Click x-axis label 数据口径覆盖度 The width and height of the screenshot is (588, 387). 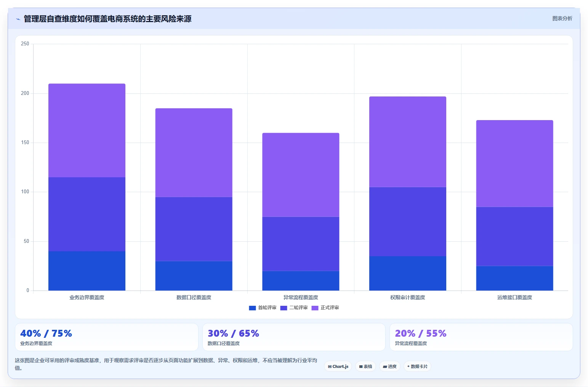194,297
